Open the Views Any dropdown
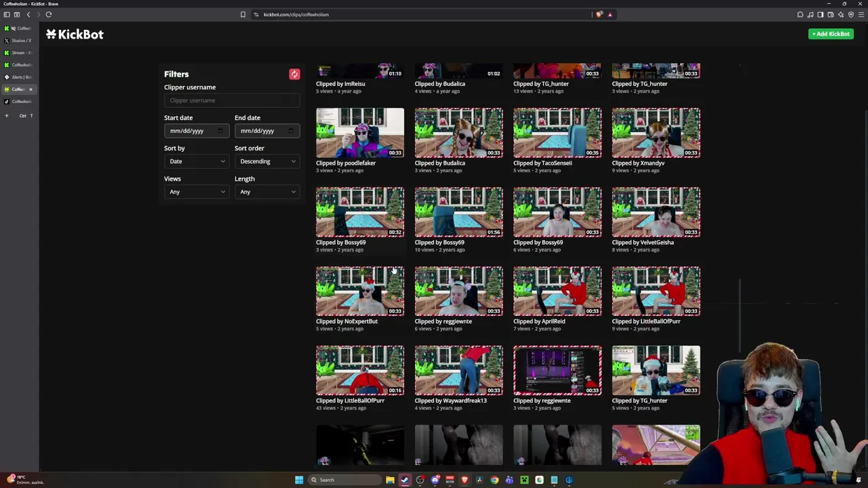 pos(197,192)
